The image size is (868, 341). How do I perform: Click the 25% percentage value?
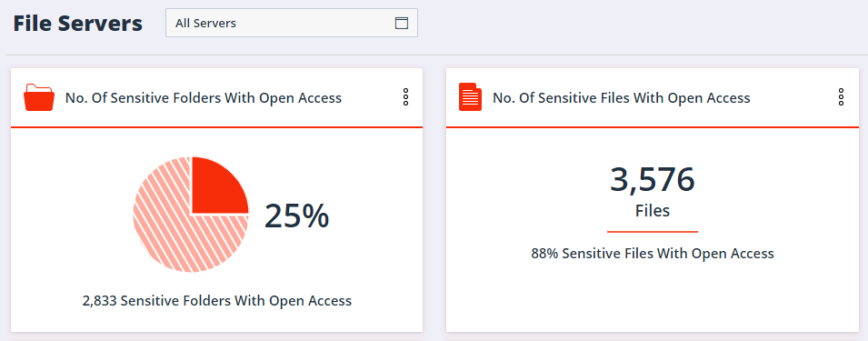click(x=296, y=216)
